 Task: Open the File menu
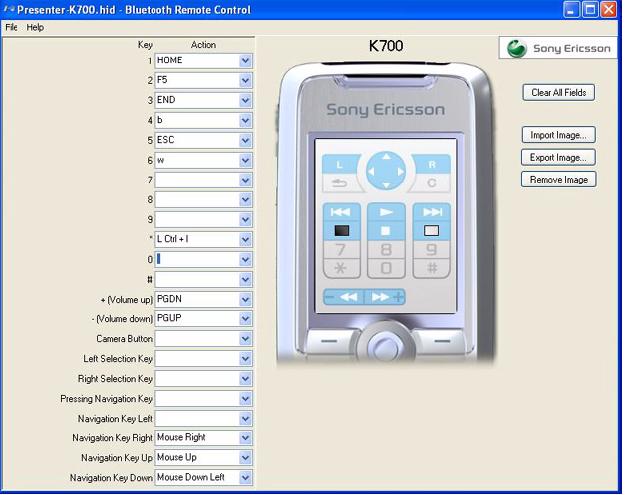pos(11,27)
